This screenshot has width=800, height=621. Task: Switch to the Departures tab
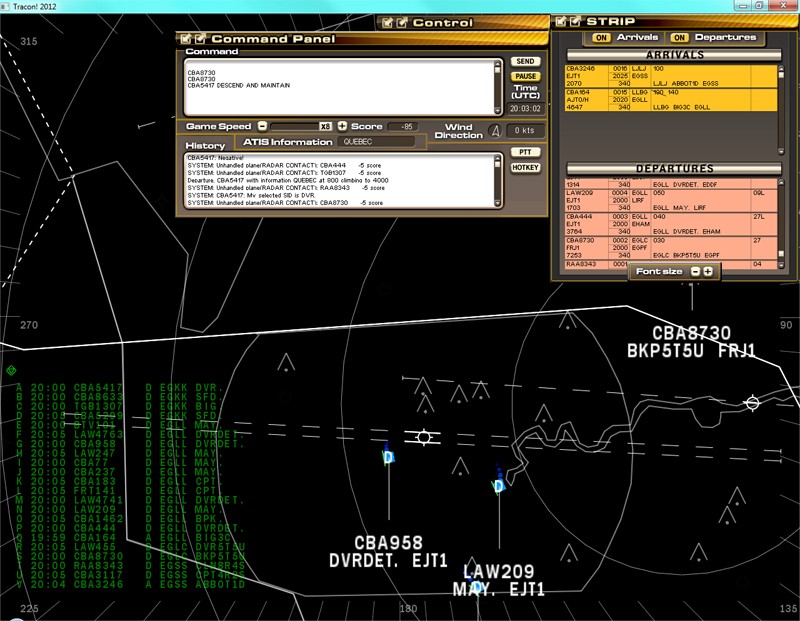coord(721,39)
